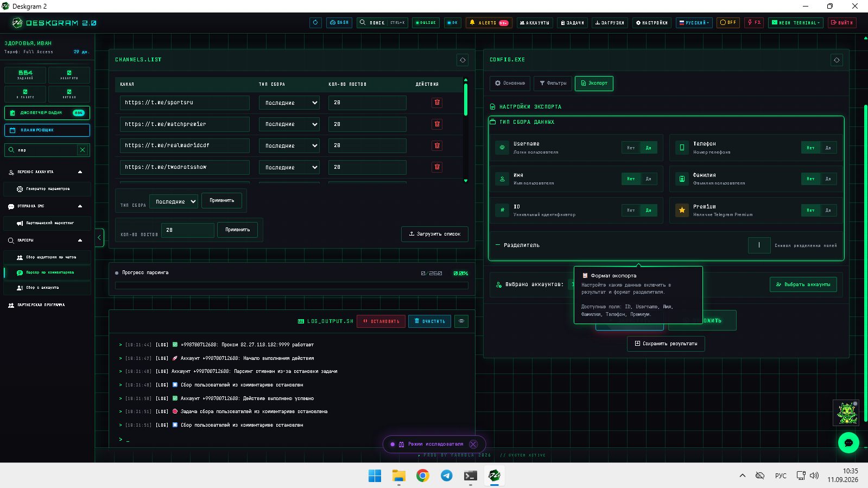868x488 pixels.
Task: Clear the search field with X icon
Action: coord(83,150)
